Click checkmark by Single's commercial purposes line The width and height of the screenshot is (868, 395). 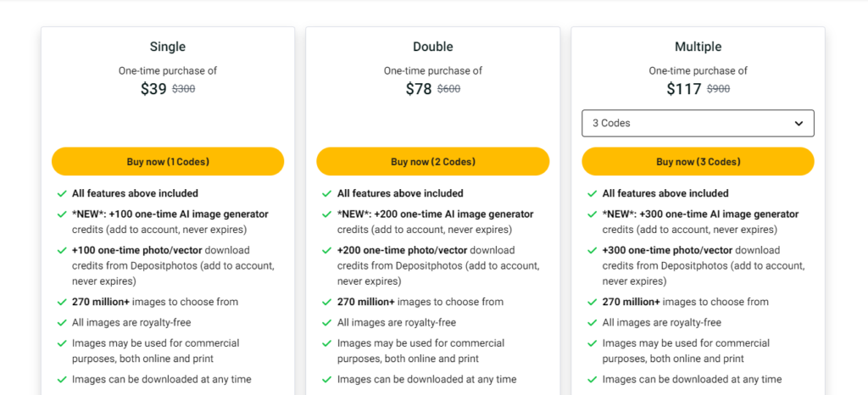click(62, 343)
